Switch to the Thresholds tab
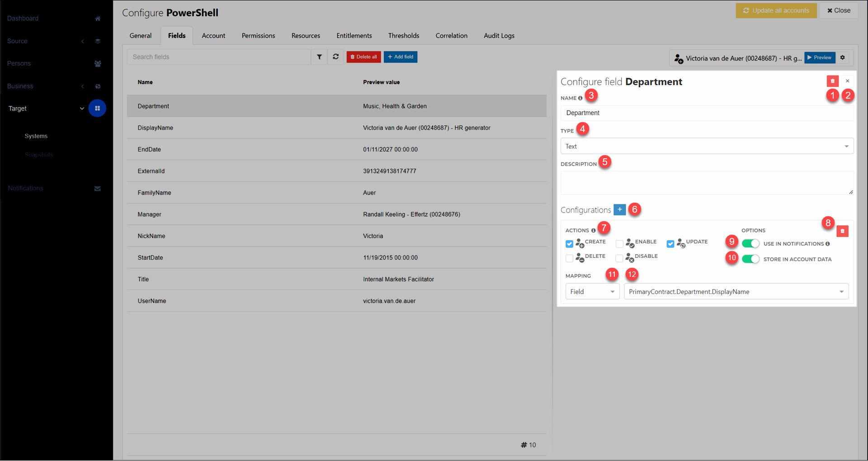868x461 pixels. (x=404, y=36)
